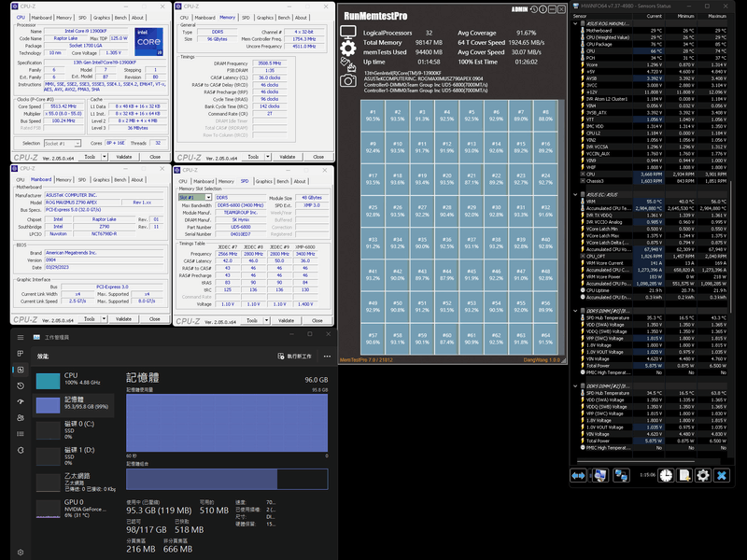This screenshot has width=747, height=560.
Task: Open Task Manager Details list icon
Action: (x=21, y=434)
